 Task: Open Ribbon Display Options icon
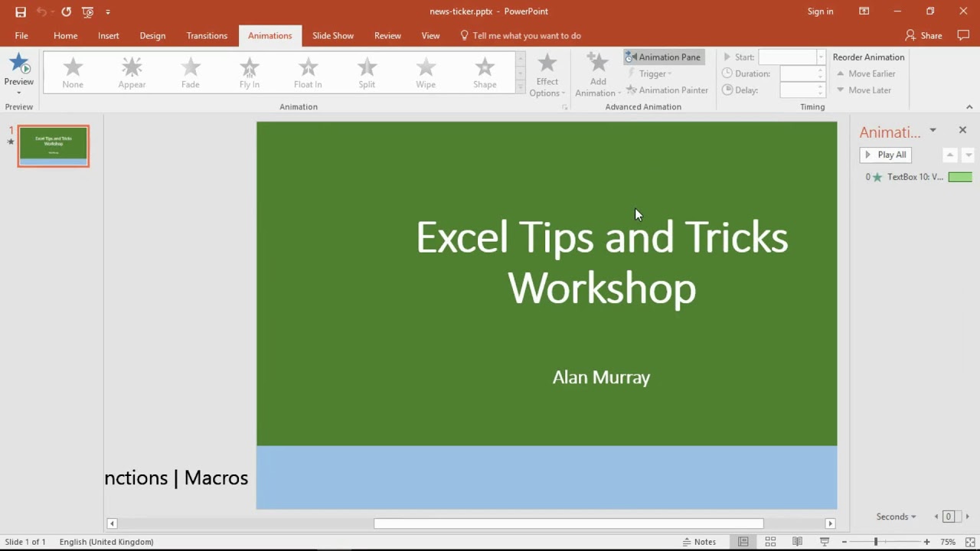click(x=864, y=11)
